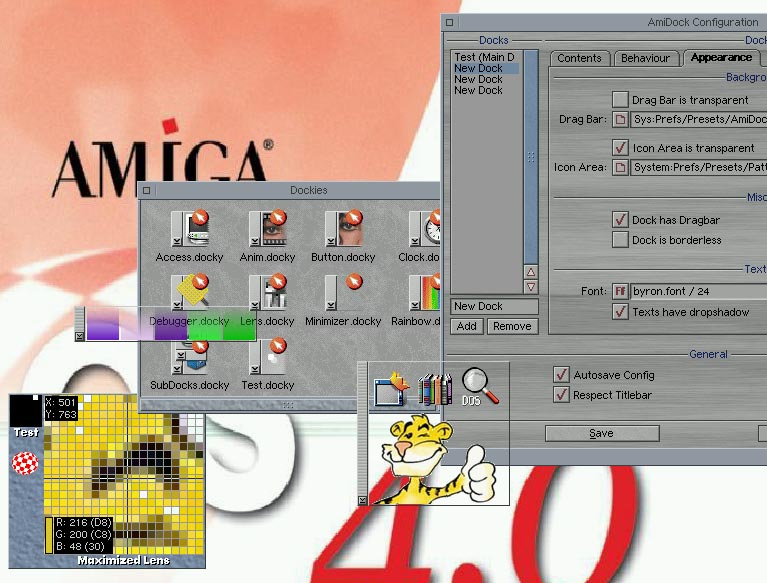Viewport: 767px width, 583px height.
Task: Select the Minimizer.docky icon
Action: coord(343,292)
